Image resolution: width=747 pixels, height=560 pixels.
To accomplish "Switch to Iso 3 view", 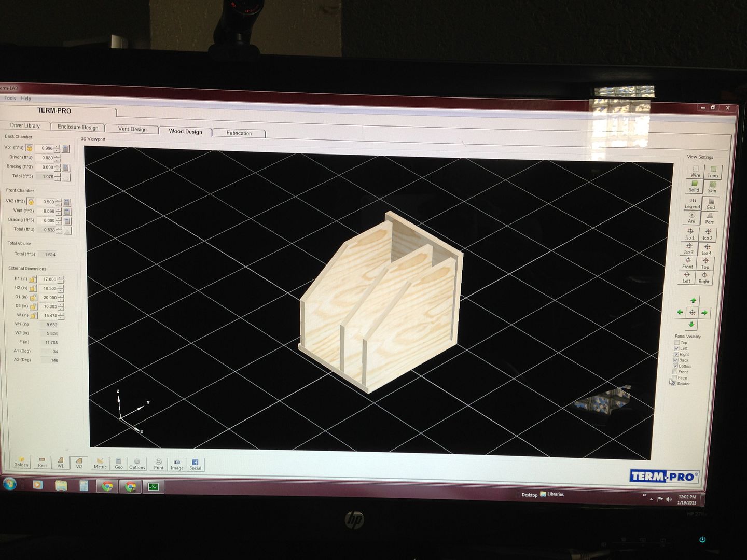I will (689, 248).
